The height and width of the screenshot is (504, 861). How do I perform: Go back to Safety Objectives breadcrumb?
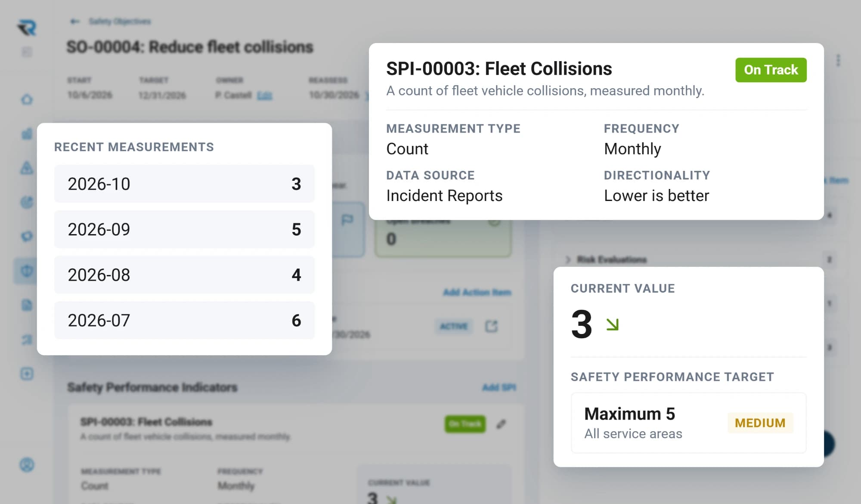[120, 21]
